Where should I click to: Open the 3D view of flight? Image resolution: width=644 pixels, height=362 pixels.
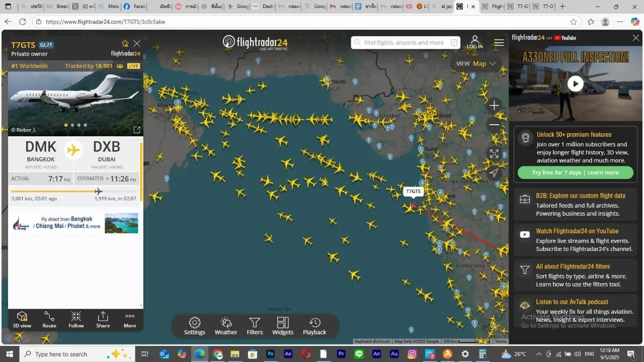[22, 320]
